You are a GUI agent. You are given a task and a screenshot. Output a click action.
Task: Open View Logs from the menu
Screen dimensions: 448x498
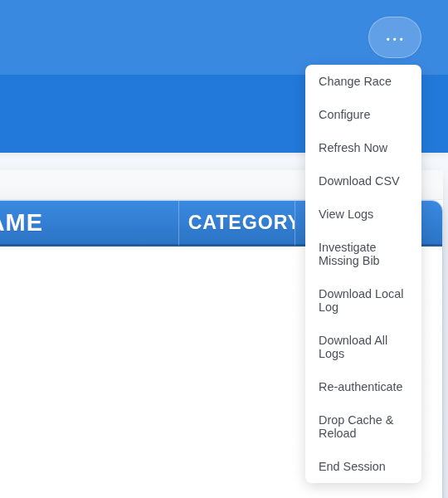[363, 214]
